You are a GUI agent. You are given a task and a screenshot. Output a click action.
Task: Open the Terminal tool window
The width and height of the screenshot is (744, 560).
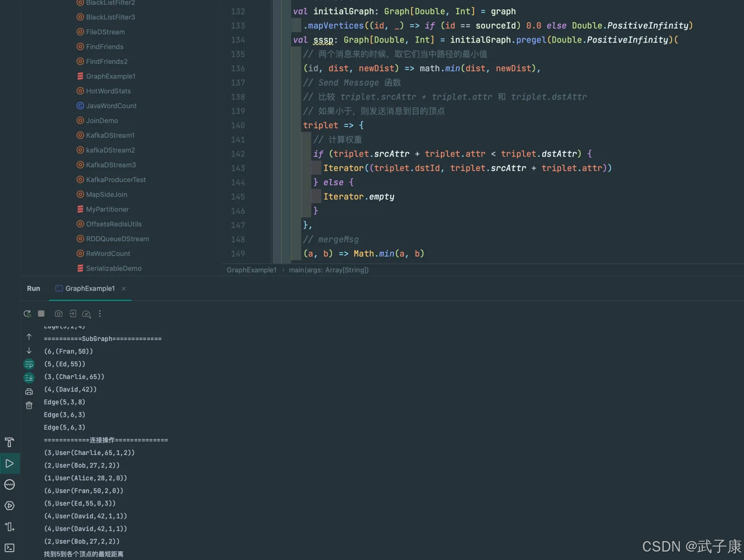pyautogui.click(x=9, y=548)
